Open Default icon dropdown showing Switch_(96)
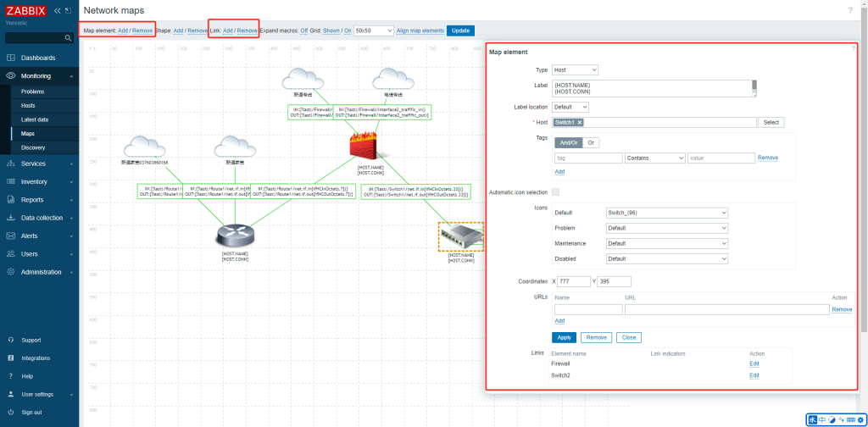 coord(667,213)
